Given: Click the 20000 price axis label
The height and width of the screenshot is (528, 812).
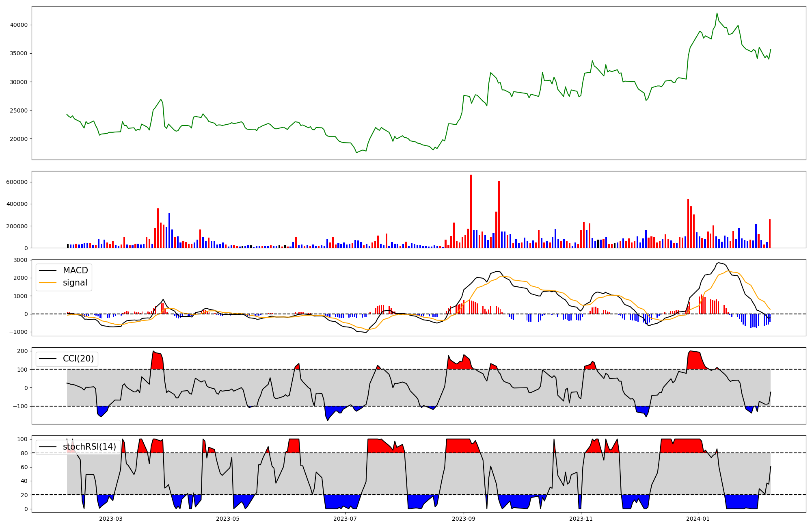Looking at the screenshot, I should [19, 139].
